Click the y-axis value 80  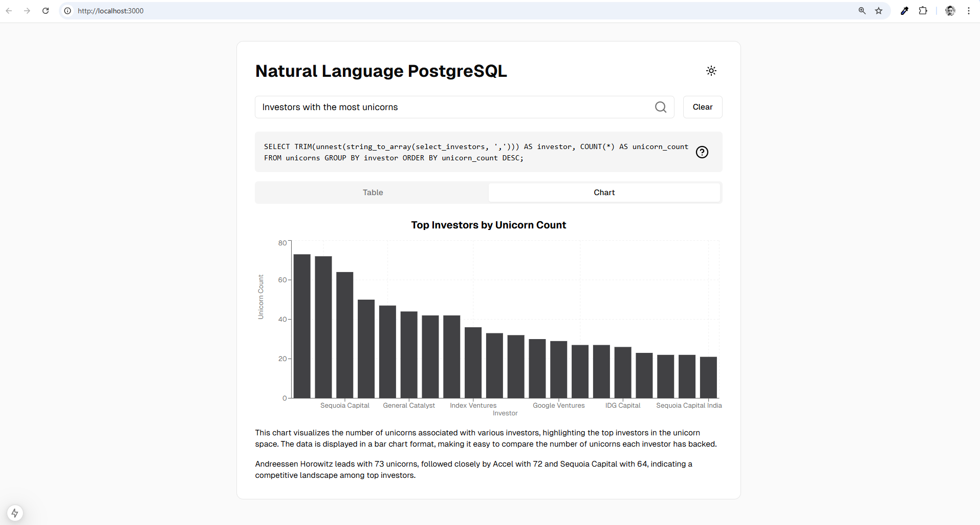click(282, 243)
